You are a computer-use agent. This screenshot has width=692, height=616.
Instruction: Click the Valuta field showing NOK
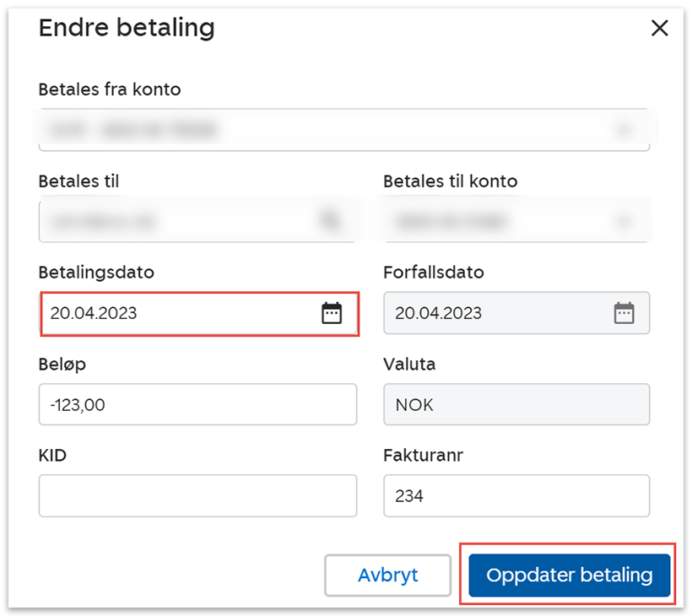(516, 405)
